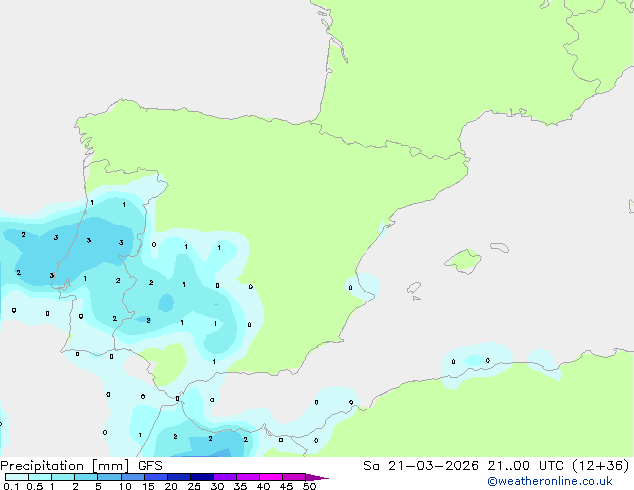The image size is (634, 490).
Task: Click the 45–50 mm legend color swatch
Action: click(294, 477)
